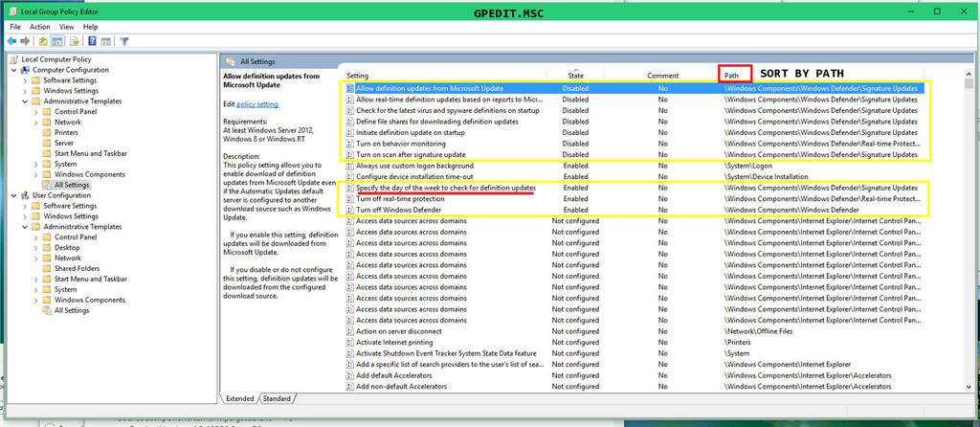Open the Action menu

pos(40,27)
